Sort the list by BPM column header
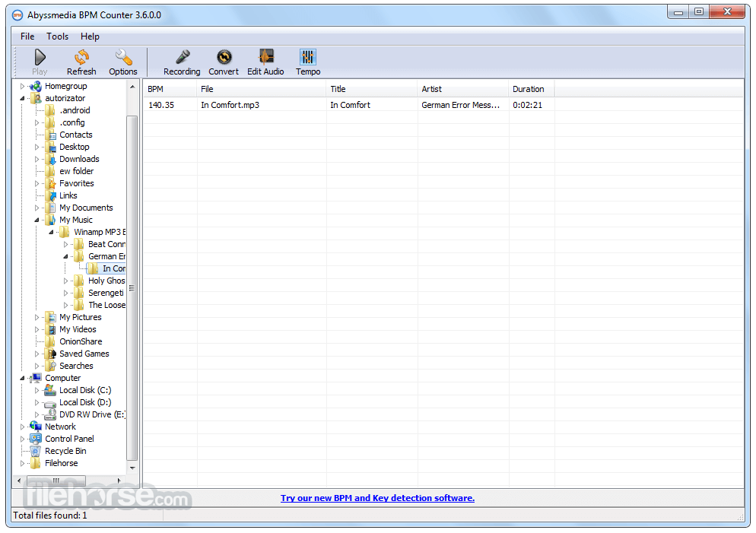756x533 pixels. tap(170, 89)
